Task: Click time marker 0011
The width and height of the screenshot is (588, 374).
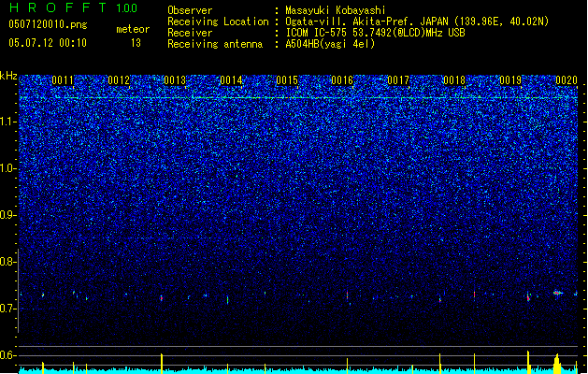Action: (63, 80)
